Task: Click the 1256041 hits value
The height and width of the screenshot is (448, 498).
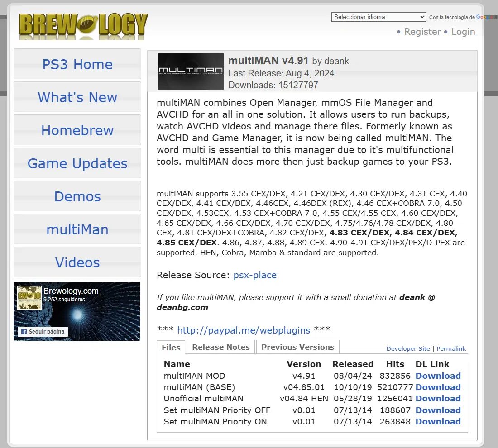Action: point(395,399)
